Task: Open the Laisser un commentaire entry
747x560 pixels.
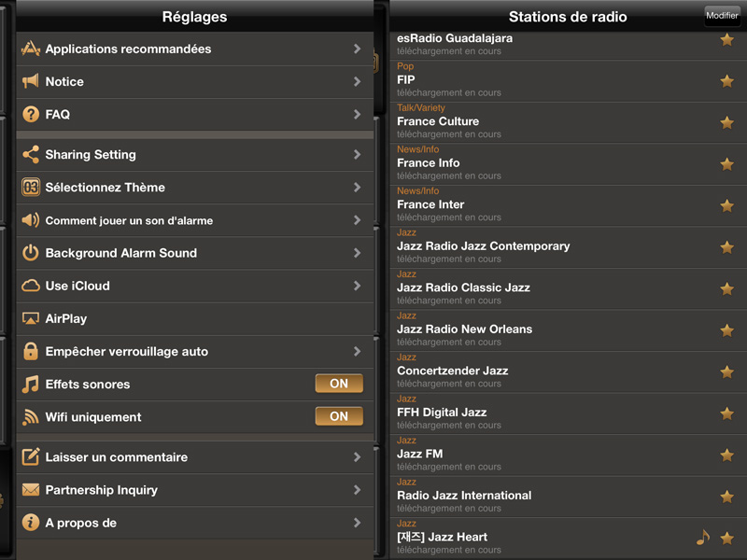Action: pyautogui.click(x=195, y=457)
